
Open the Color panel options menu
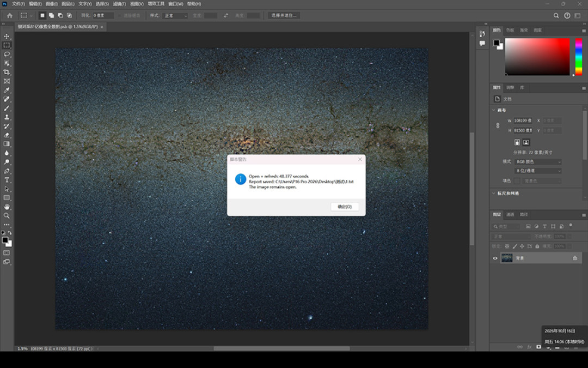[x=584, y=31]
